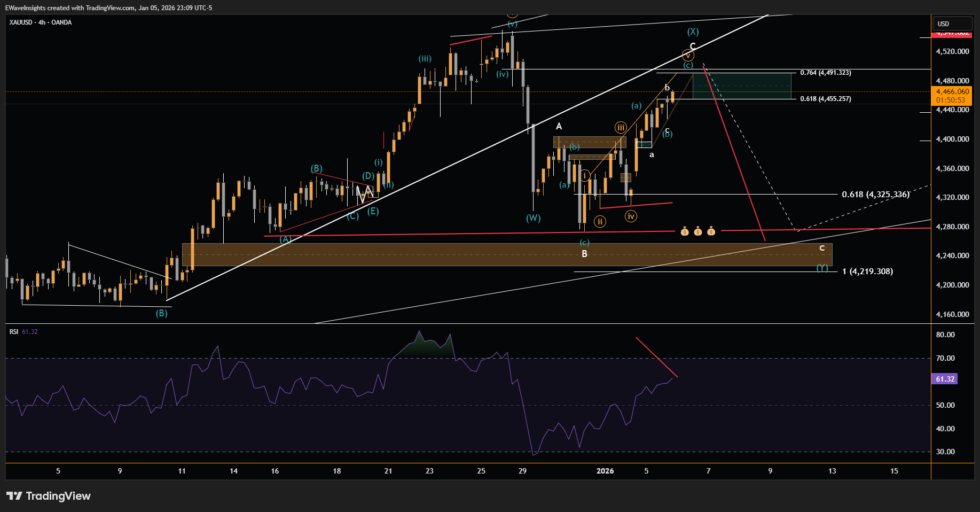
Task: Click the rightmost money bag icon
Action: 711,231
